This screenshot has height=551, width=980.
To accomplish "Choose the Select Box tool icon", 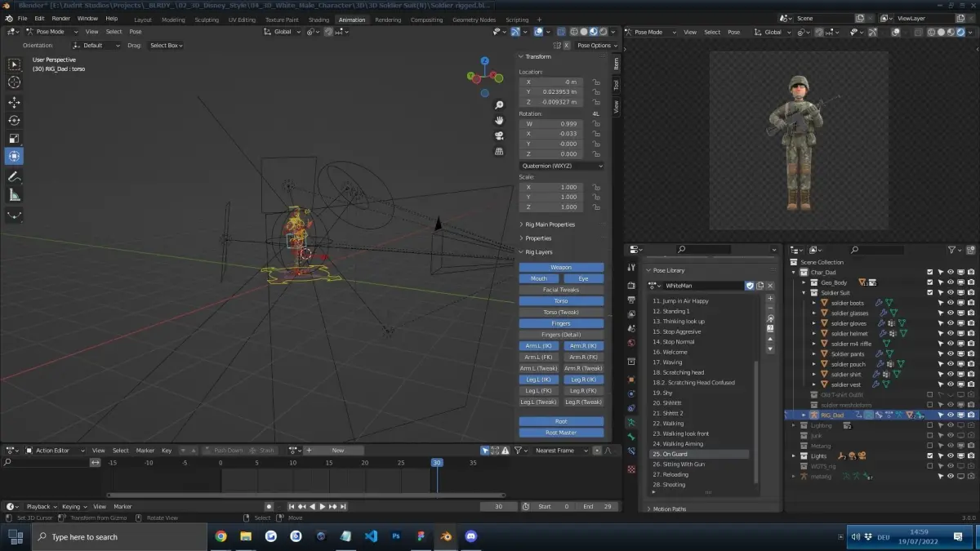I will click(15, 64).
